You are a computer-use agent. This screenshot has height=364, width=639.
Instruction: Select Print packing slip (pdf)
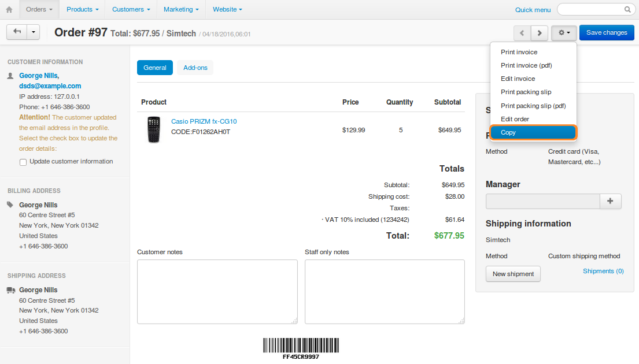(x=533, y=106)
